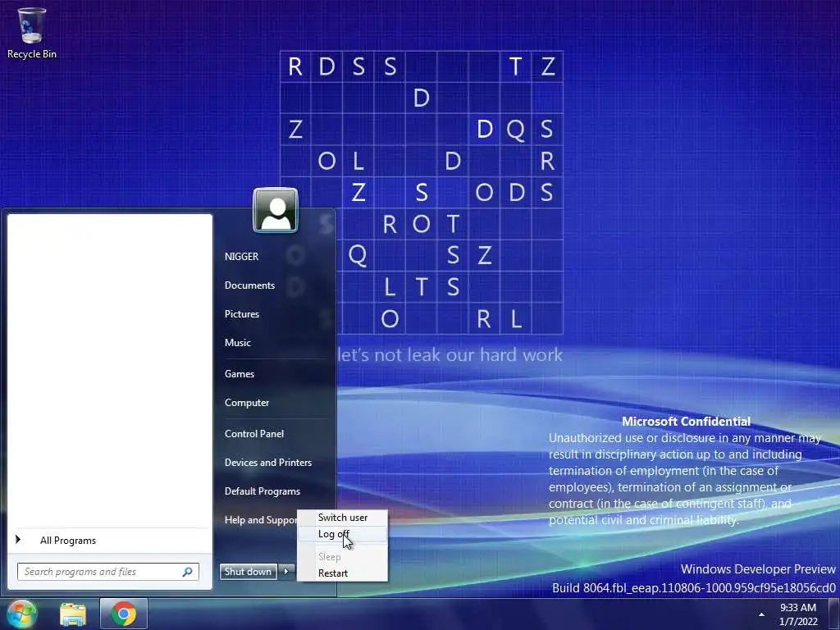The image size is (840, 630).
Task: Open Help and Support
Action: (x=259, y=520)
